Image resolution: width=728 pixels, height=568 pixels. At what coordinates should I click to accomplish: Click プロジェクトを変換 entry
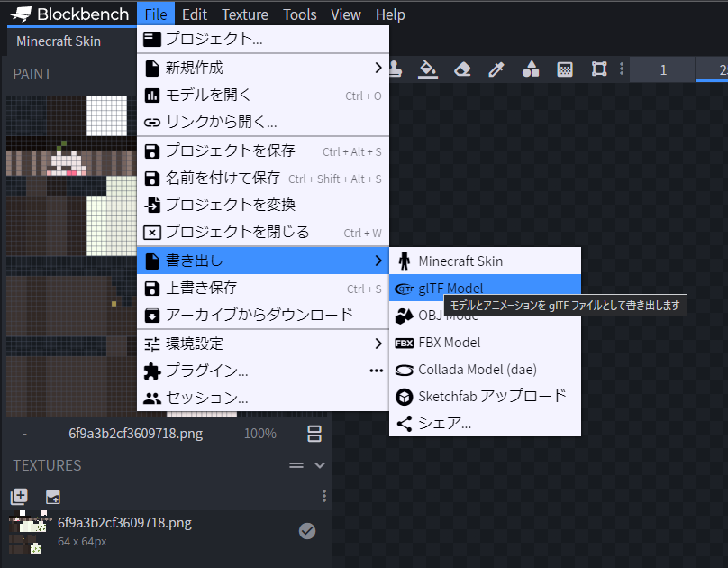[263, 205]
